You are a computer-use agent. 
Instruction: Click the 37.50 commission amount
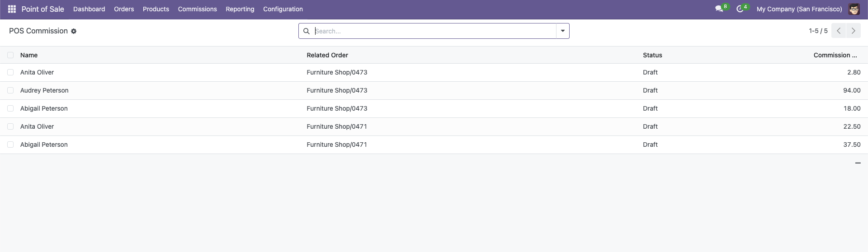(x=852, y=145)
